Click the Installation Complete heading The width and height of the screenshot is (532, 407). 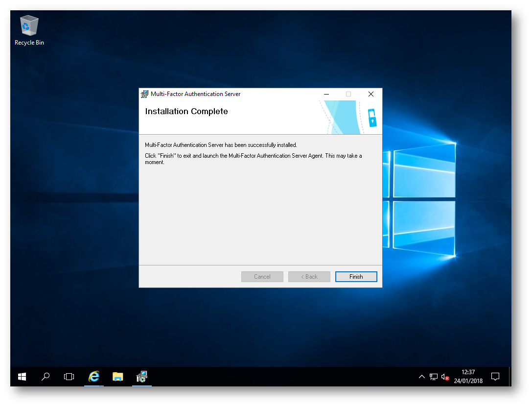[x=186, y=111]
